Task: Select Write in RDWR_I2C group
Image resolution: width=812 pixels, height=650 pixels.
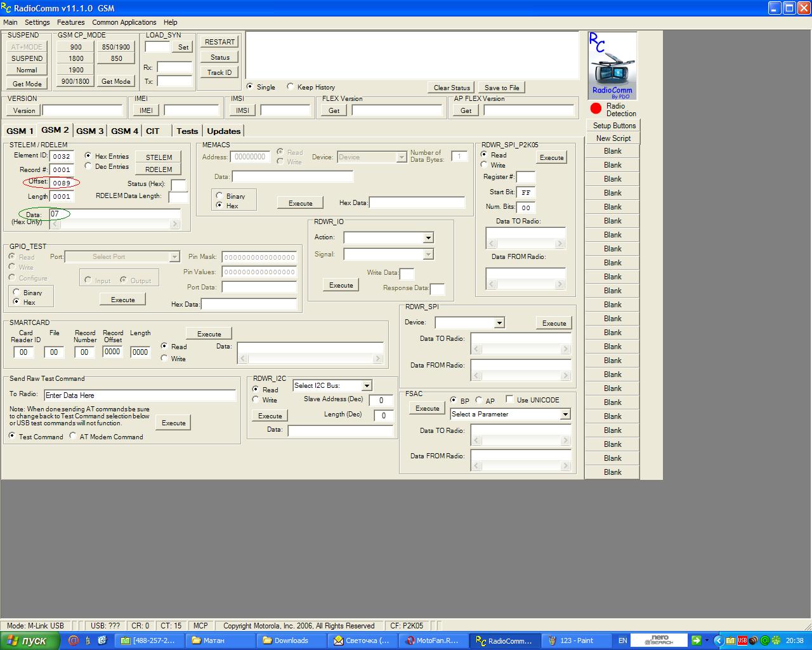Action: 256,399
